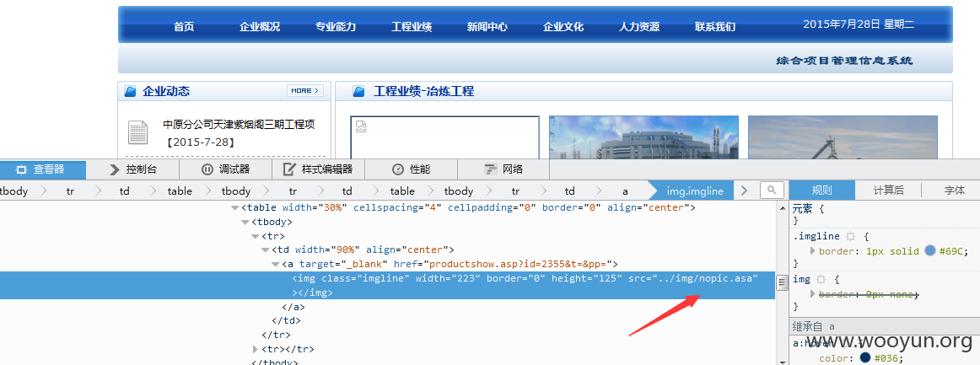Select the "a" breadcrumb item

[625, 191]
